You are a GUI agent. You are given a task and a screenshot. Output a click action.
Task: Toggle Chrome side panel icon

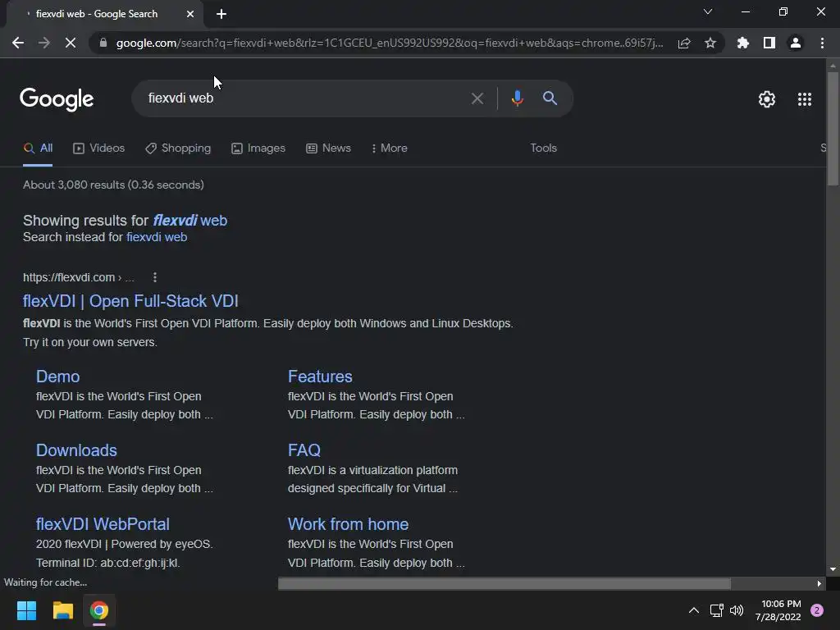(x=769, y=43)
